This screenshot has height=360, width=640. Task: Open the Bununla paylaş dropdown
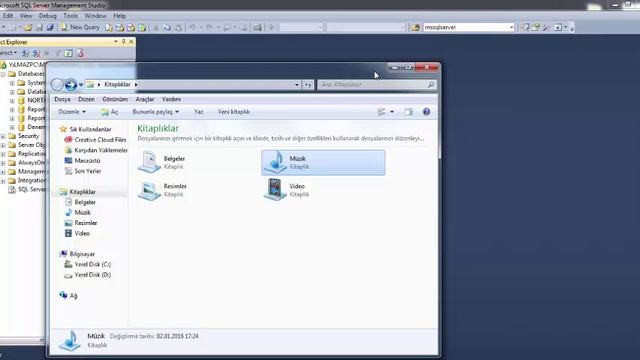(156, 112)
